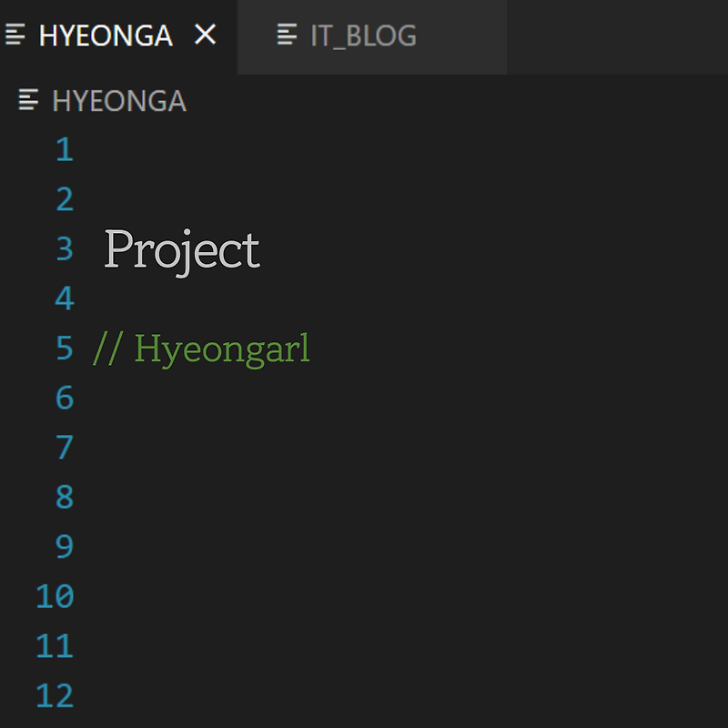Select line number 10 in gutter
The height and width of the screenshot is (728, 728).
55,596
